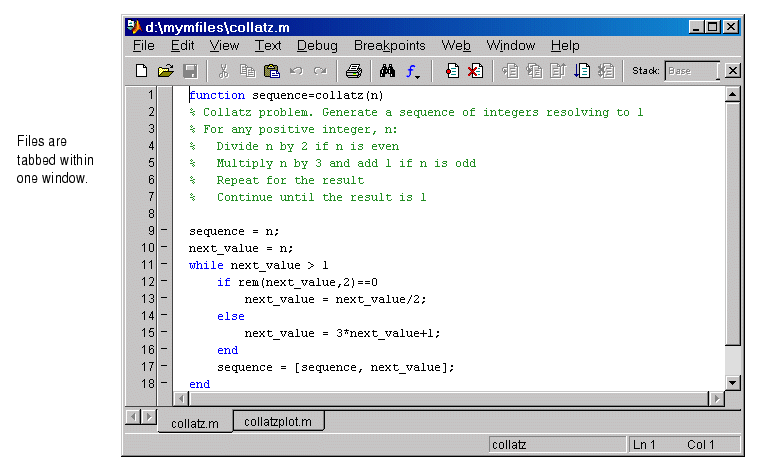Click line number 1 in the gutter
Image resolution: width=766 pixels, height=467 pixels.
(151, 95)
